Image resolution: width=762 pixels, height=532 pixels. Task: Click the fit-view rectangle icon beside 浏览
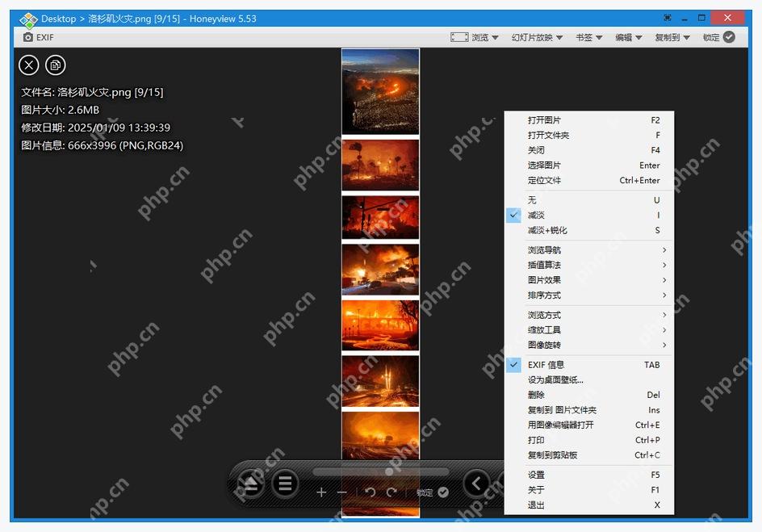[459, 37]
